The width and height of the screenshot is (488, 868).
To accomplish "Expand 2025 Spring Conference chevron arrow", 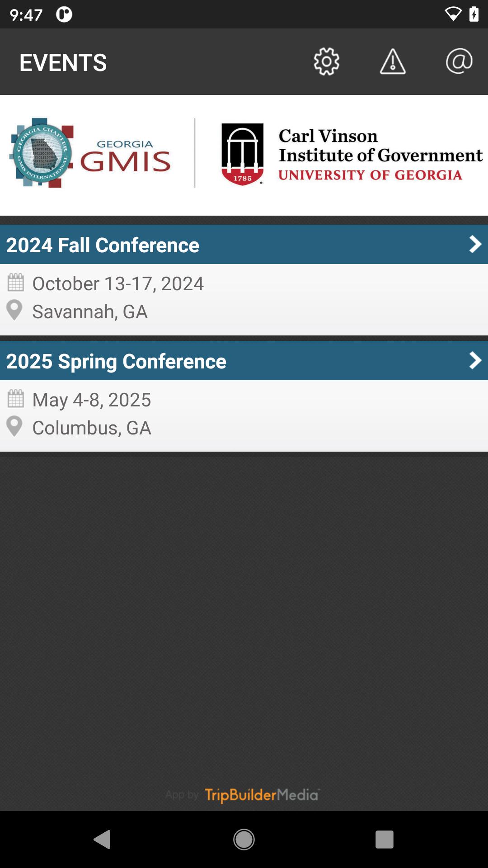I will [475, 361].
